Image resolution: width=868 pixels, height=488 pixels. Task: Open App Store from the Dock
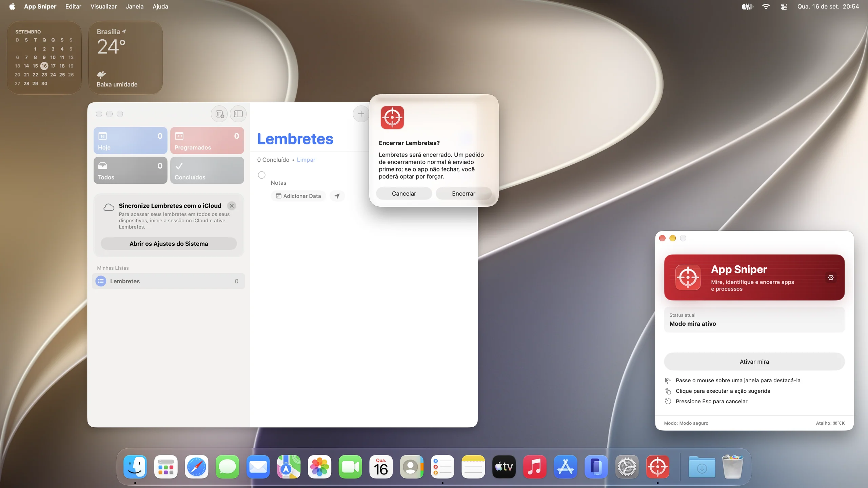click(x=566, y=467)
